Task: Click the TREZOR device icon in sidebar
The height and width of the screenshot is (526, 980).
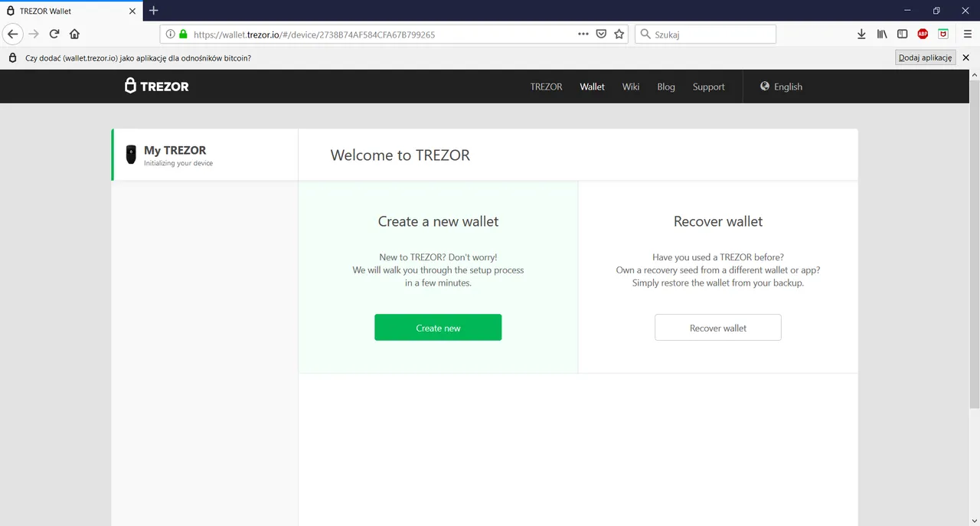Action: [x=131, y=155]
